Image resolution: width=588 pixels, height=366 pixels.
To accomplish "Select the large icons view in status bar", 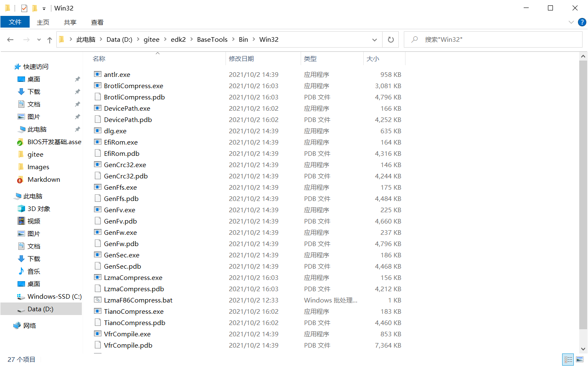I will [580, 359].
